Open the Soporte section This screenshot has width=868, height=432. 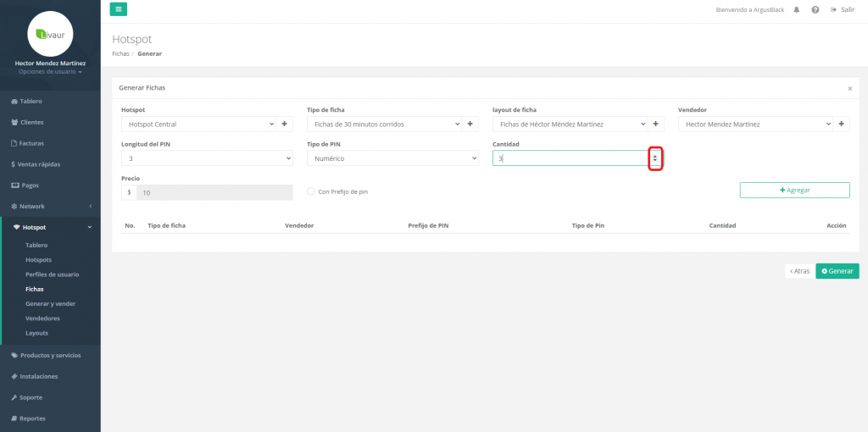26,397
